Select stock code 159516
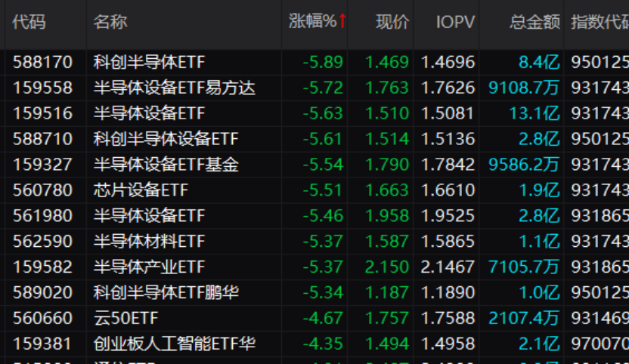This screenshot has height=364, width=629. tap(43, 113)
